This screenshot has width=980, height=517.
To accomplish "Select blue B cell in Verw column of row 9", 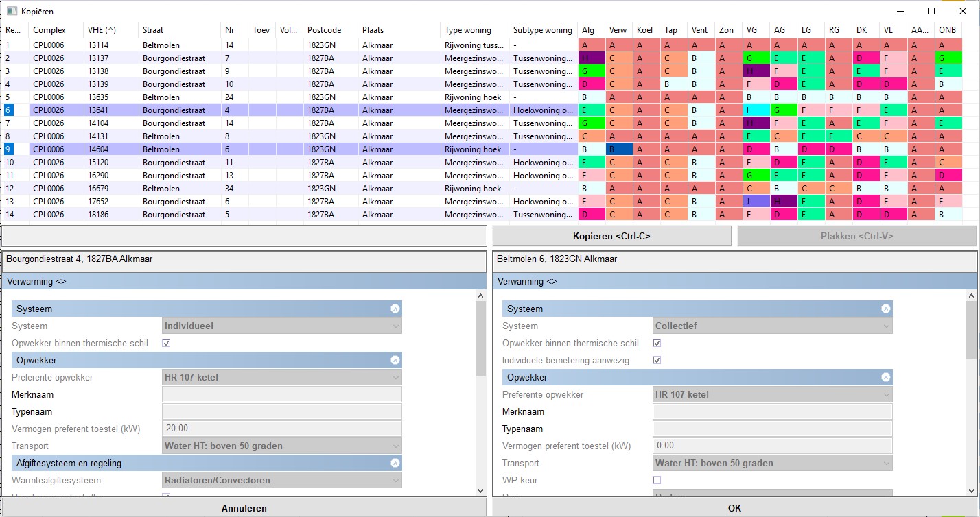I will coord(619,149).
